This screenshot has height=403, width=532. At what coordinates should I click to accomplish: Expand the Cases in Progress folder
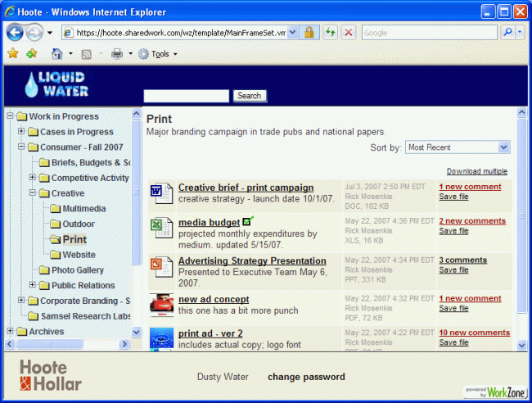pyautogui.click(x=21, y=131)
